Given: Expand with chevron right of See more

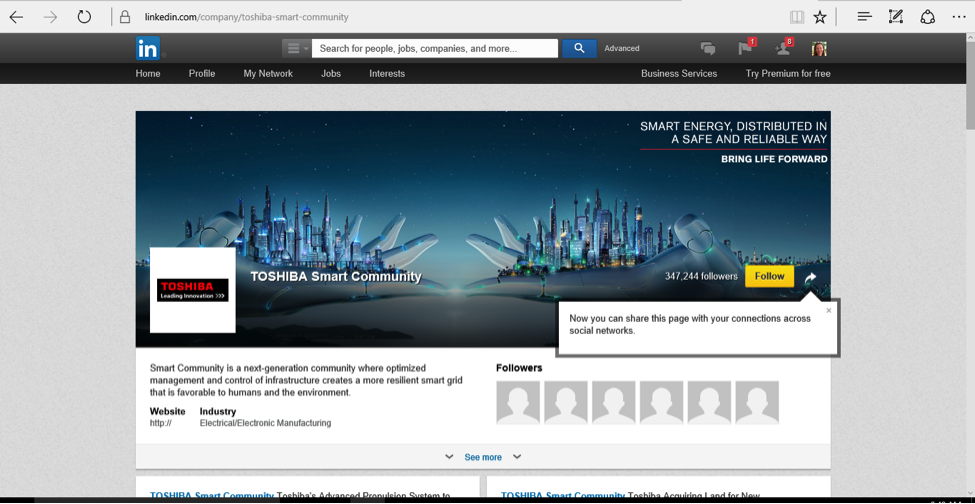Looking at the screenshot, I should pyautogui.click(x=517, y=457).
